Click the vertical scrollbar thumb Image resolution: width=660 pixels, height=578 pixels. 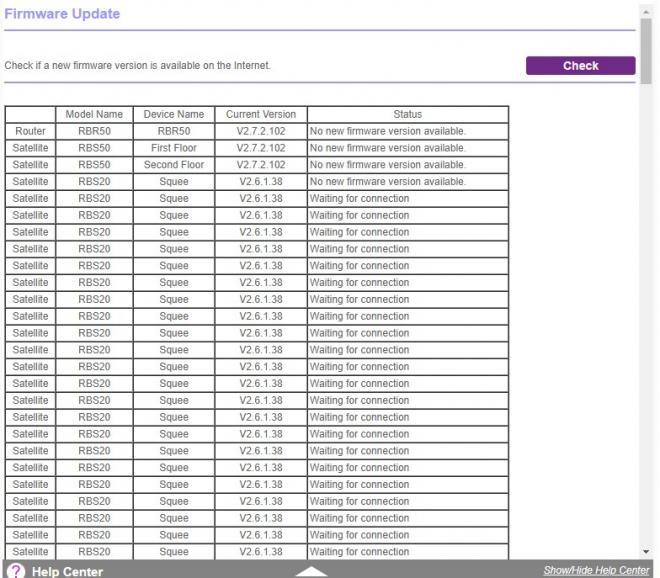[646, 51]
